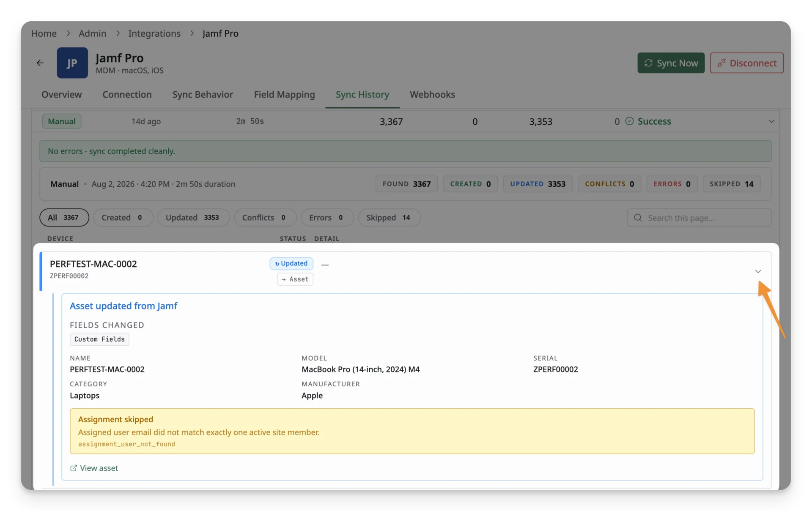Click the SKIPPED 14 stat box
The image size is (812, 511).
click(x=732, y=184)
